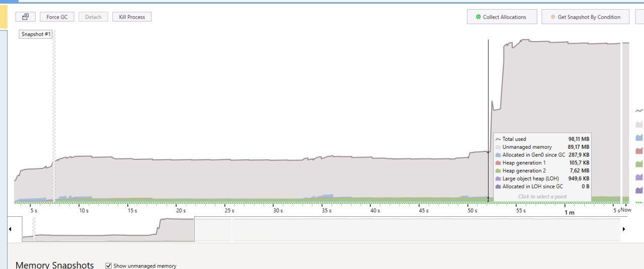644x269 pixels.
Task: Click the '50 s' tick on the time axis
Action: pyautogui.click(x=472, y=211)
